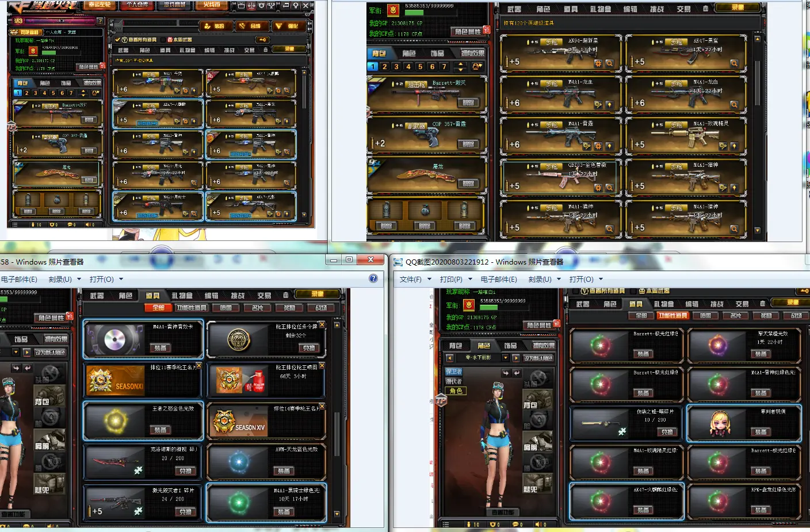This screenshot has width=810, height=532.
Task: Click help question mark icon in bottom-left Photo Viewer
Action: 373,278
